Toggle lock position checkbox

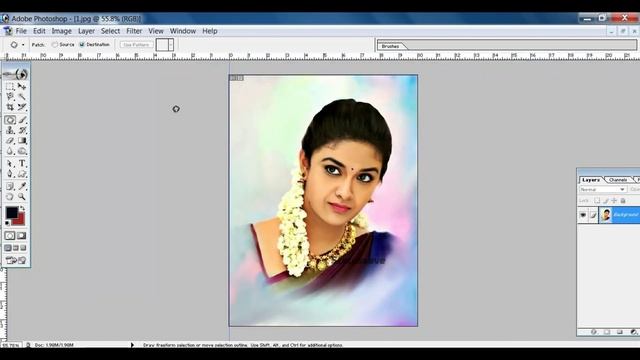(614, 200)
